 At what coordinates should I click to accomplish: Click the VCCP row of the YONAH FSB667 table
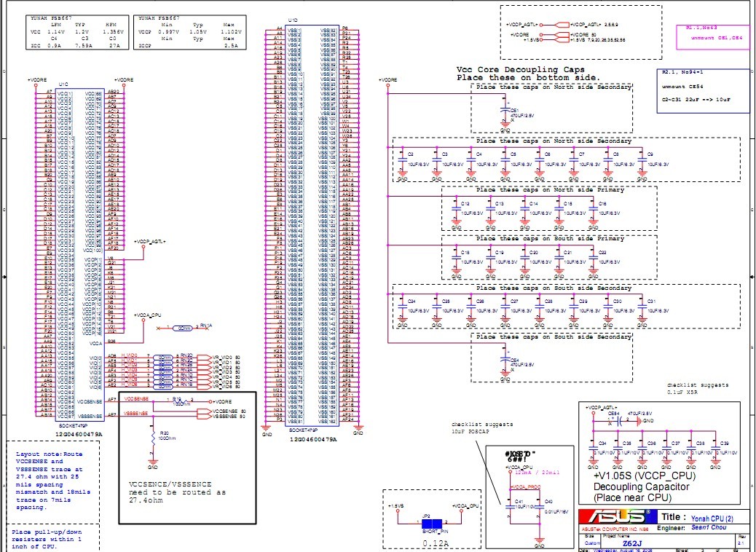[190, 31]
